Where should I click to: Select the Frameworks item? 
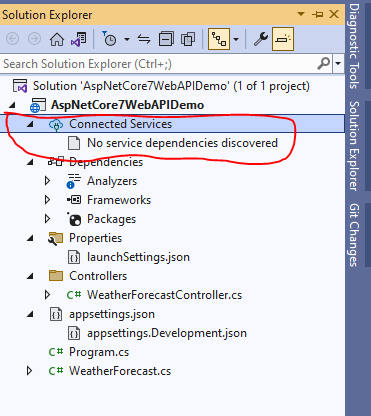tap(119, 200)
